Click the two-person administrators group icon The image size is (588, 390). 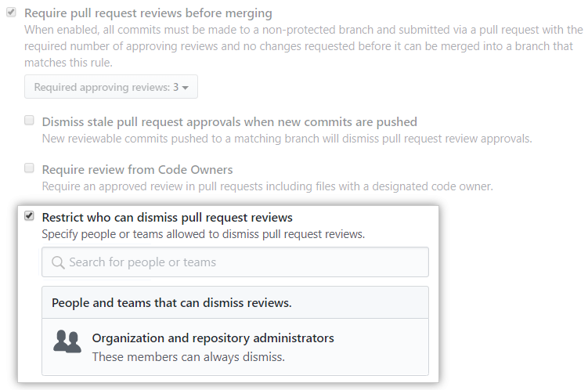67,341
